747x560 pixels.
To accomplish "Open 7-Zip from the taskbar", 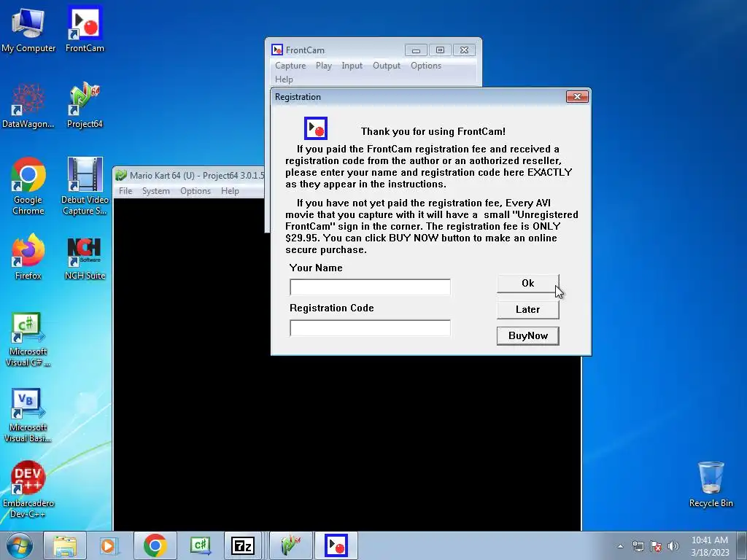I will click(x=243, y=545).
